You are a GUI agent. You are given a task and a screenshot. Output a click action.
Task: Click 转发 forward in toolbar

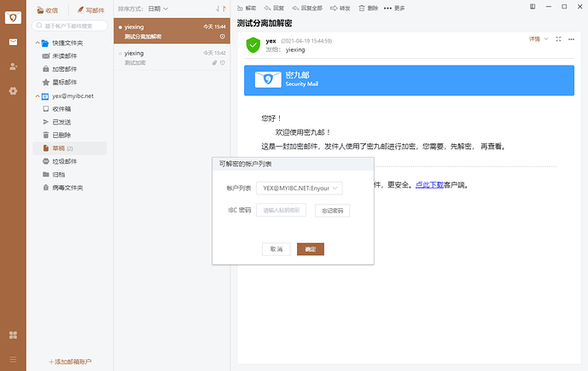[341, 9]
